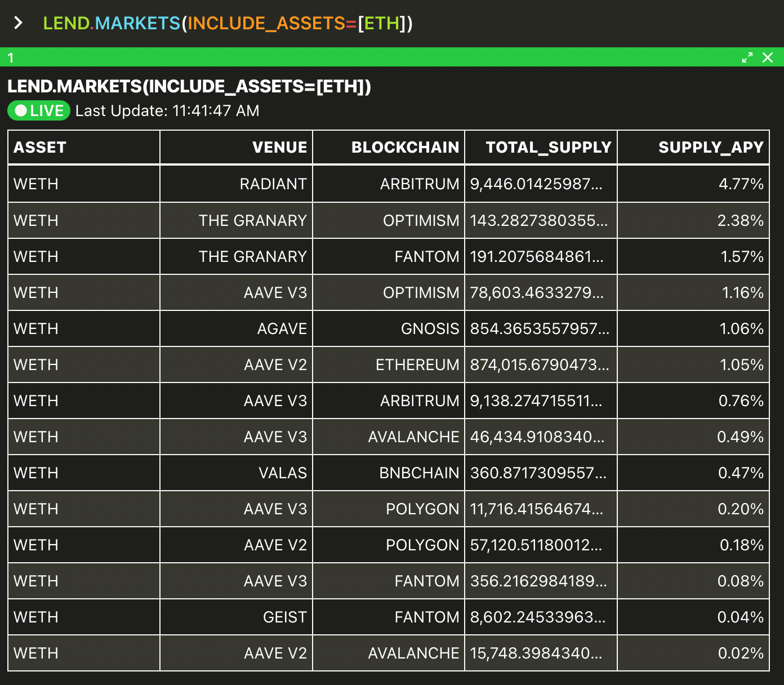Select AAVE V2 cell in the POLYGON row
The height and width of the screenshot is (685, 784).
pos(237,545)
